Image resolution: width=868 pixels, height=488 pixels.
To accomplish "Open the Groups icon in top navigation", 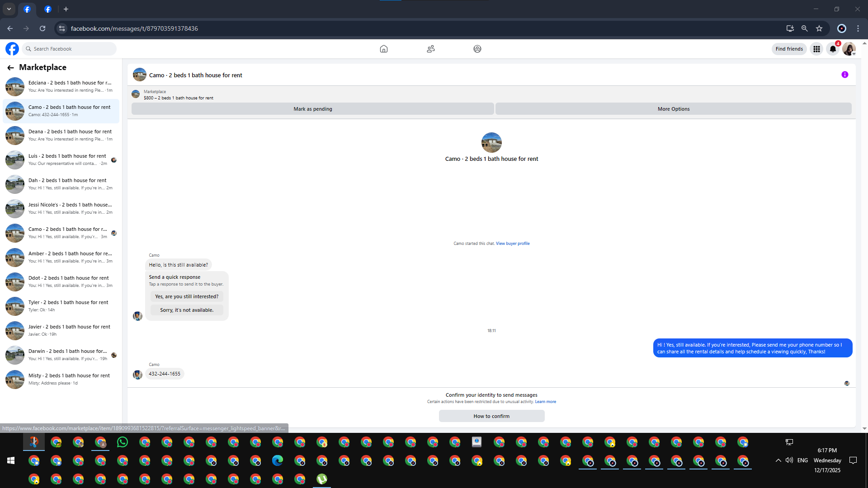I will [477, 49].
